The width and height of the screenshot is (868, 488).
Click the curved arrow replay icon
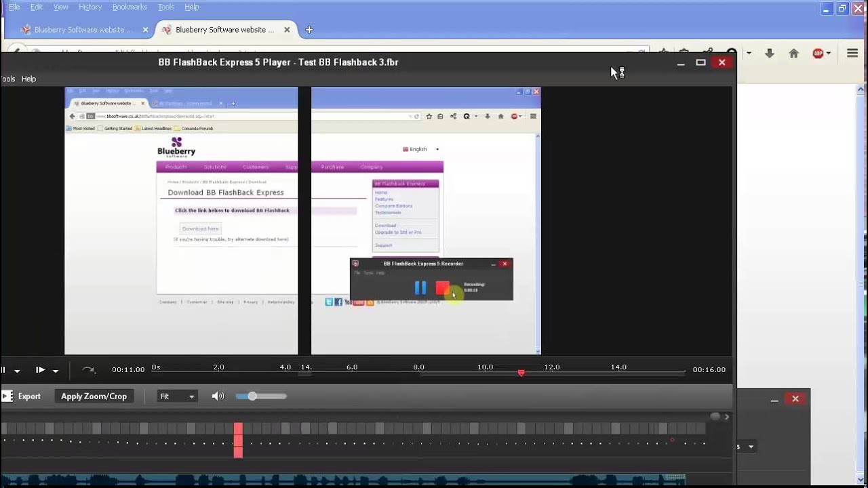(88, 370)
